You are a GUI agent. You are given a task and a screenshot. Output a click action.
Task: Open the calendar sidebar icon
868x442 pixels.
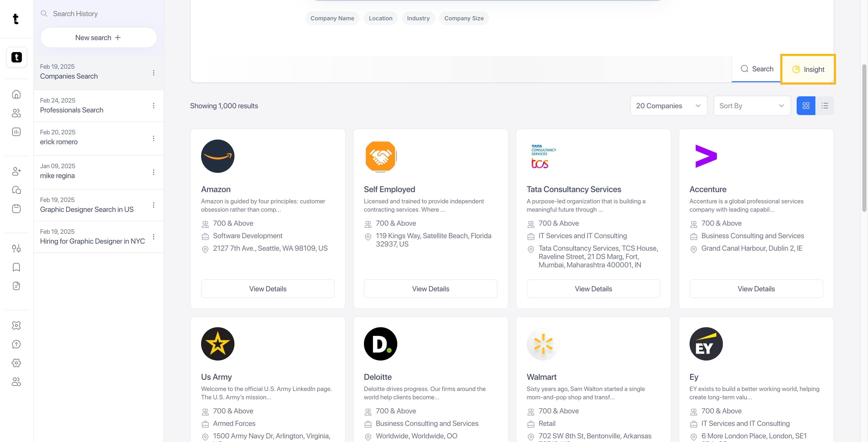[x=16, y=209]
